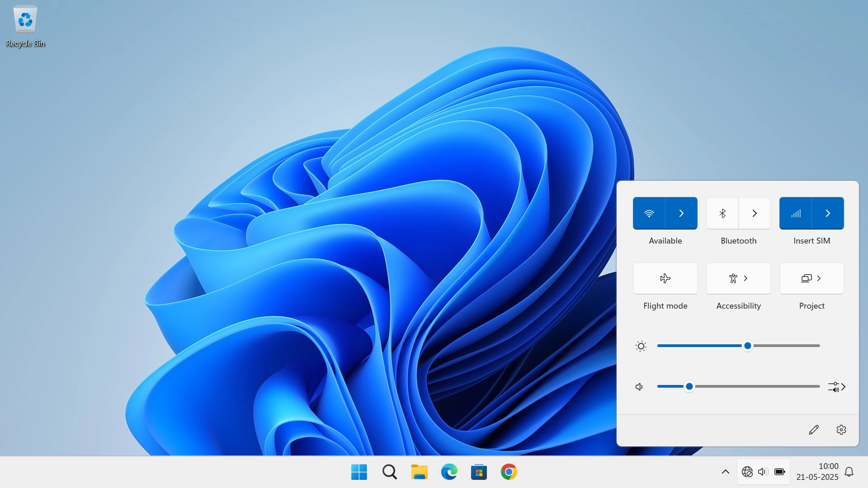Launch File Explorer from taskbar
This screenshot has height=488, width=868.
pyautogui.click(x=419, y=472)
